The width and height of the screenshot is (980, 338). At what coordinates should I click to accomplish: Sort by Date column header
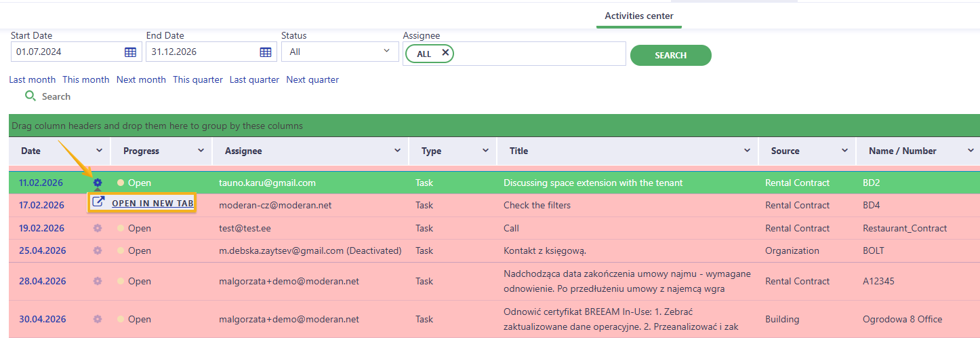click(x=30, y=151)
